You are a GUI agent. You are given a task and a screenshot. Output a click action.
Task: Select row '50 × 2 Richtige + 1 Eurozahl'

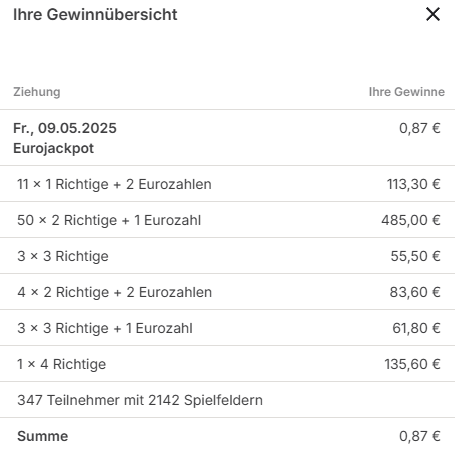(x=227, y=220)
